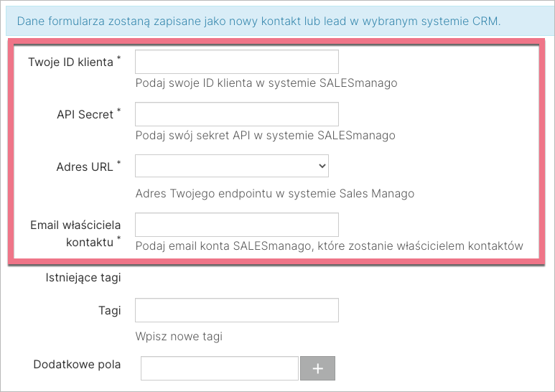This screenshot has width=555, height=392.
Task: Click the API Secret label
Action: click(85, 114)
